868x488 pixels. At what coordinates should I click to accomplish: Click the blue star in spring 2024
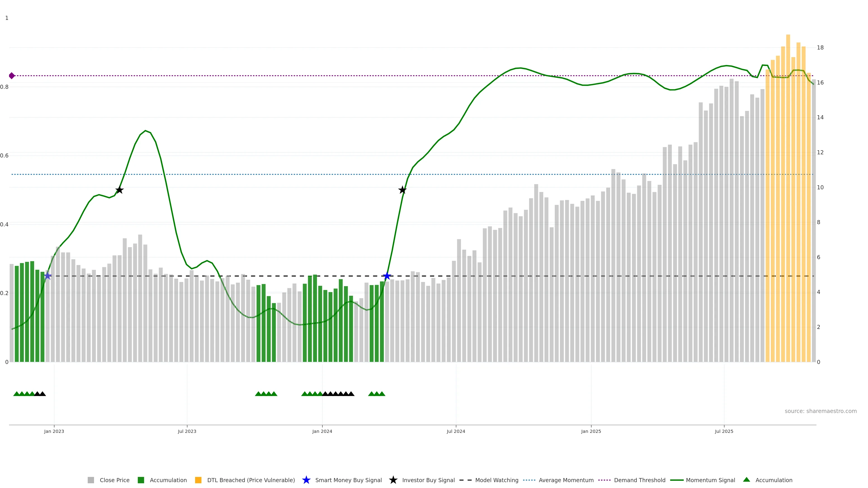[x=387, y=276]
